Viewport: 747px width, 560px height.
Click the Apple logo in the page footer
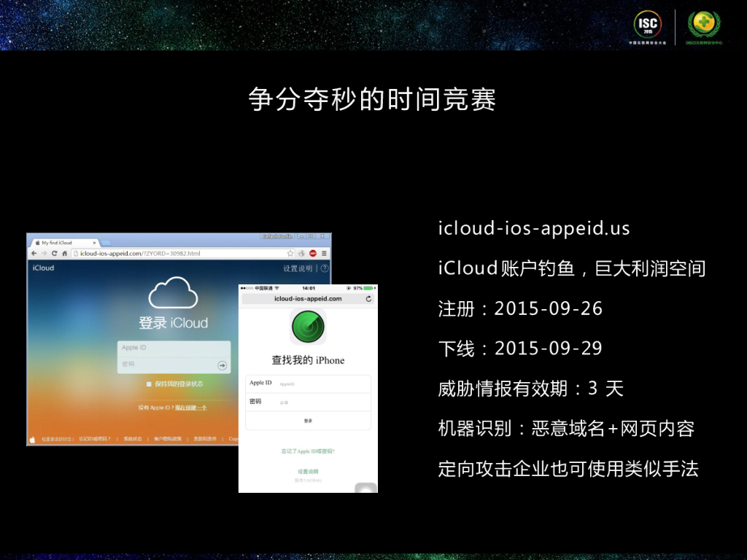point(32,439)
